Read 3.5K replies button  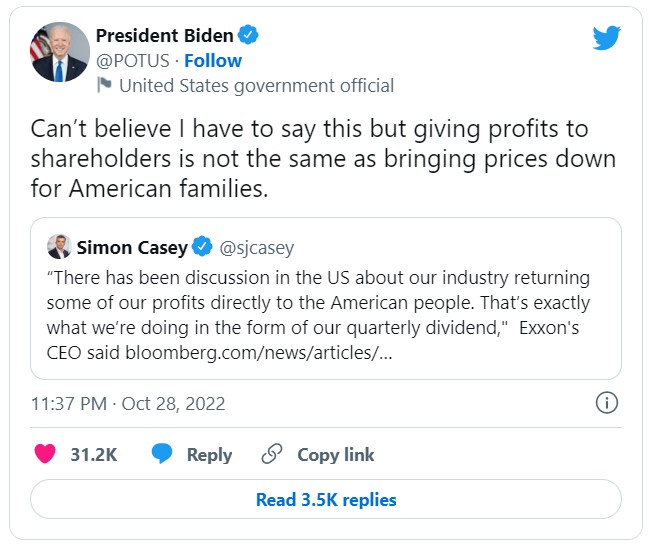pos(326,500)
